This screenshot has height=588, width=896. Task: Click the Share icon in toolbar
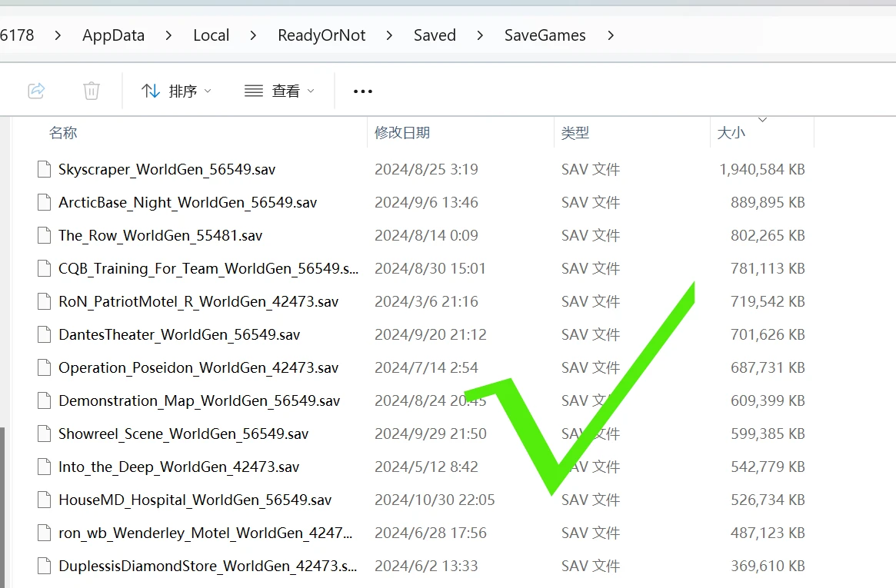[x=36, y=90]
